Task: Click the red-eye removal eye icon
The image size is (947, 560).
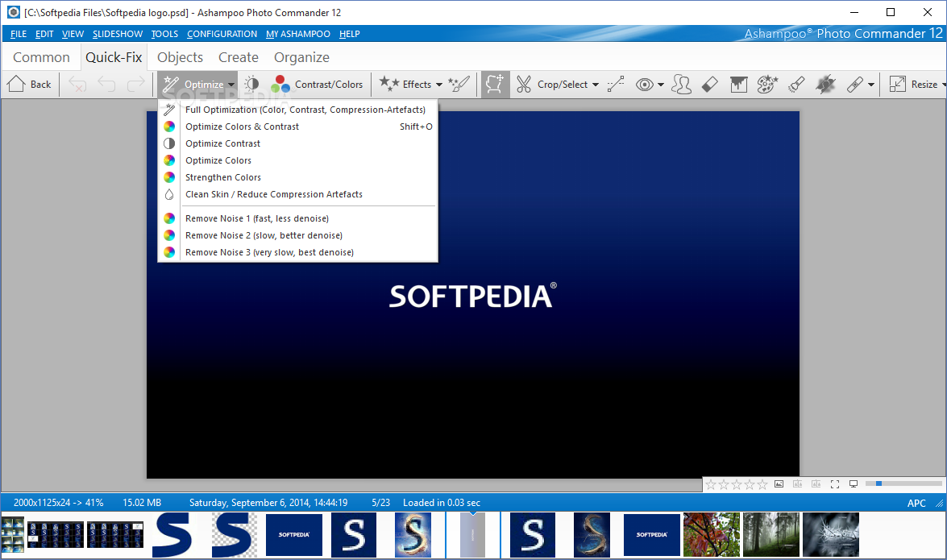Action: click(645, 85)
